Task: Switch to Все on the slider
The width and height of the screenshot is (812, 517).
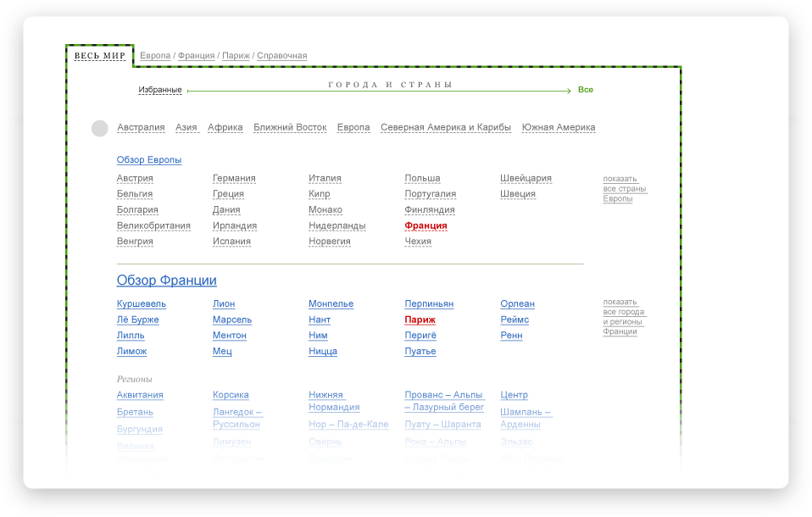Action: coord(585,90)
